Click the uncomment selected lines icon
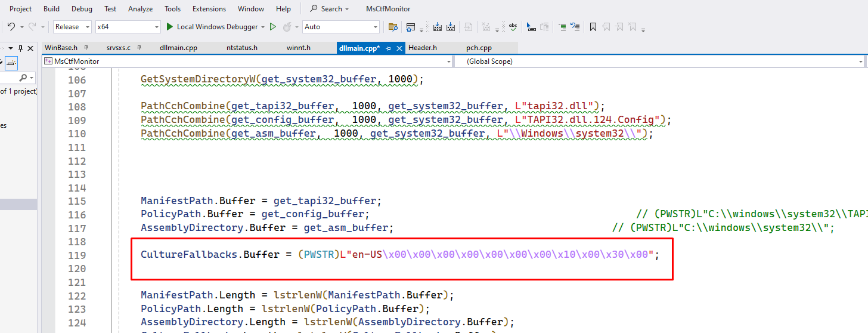The image size is (868, 333). [575, 27]
